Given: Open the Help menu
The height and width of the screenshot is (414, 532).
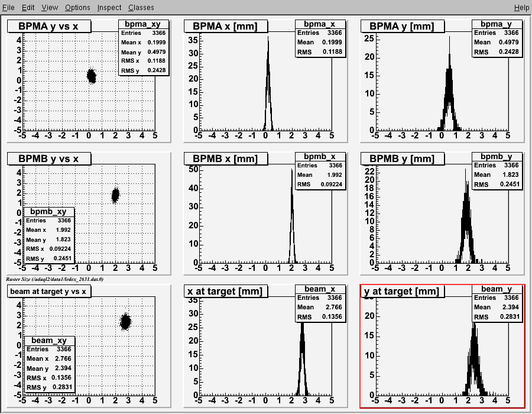Looking at the screenshot, I should [x=521, y=7].
